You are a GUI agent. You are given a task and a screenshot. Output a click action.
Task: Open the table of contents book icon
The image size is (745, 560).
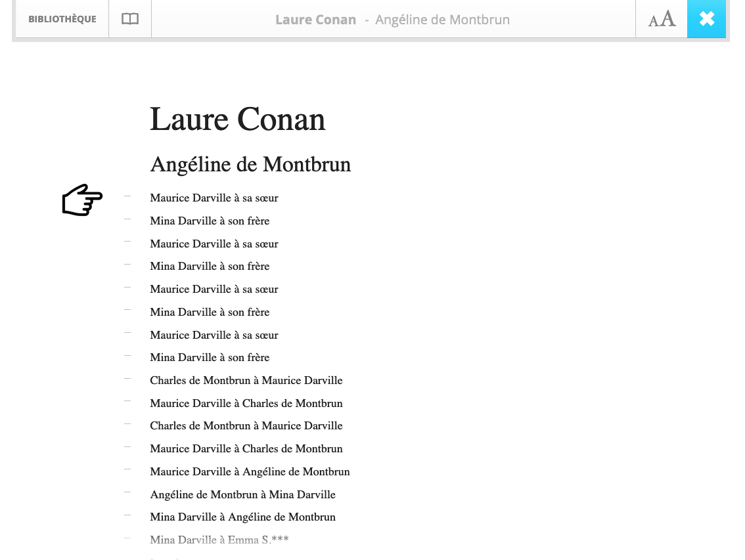[130, 19]
